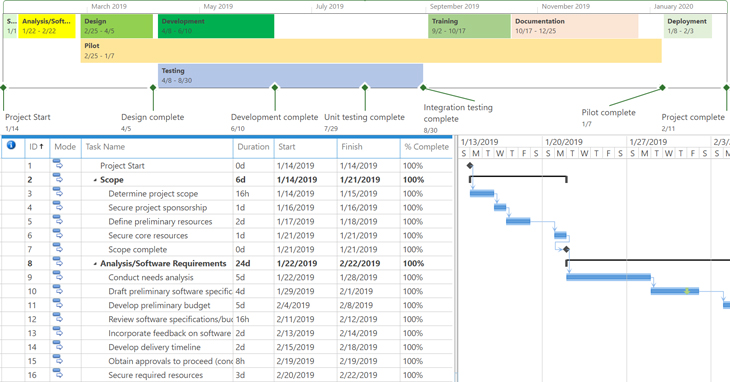Click the 2/4/2019 start date cell
Image resolution: width=730 pixels, height=382 pixels.
(305, 305)
